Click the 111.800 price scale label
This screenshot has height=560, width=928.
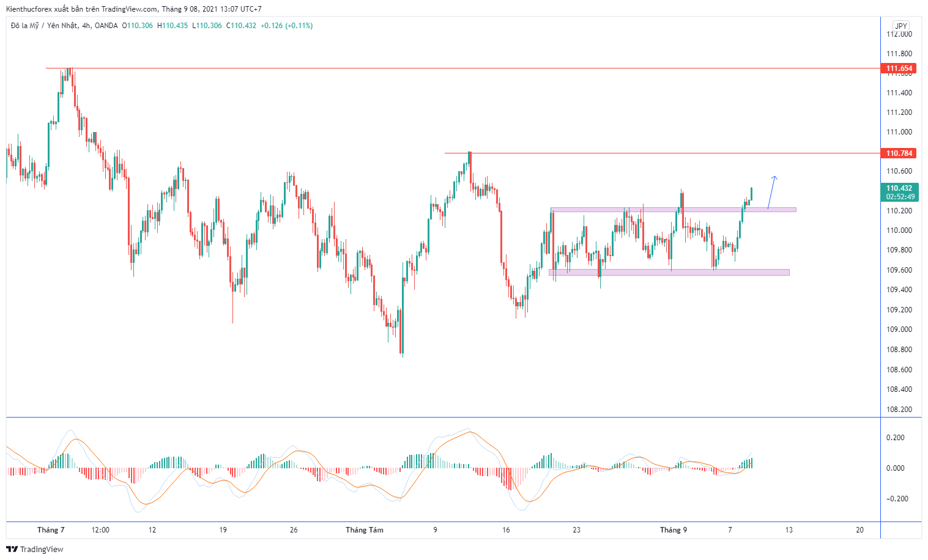coord(899,54)
